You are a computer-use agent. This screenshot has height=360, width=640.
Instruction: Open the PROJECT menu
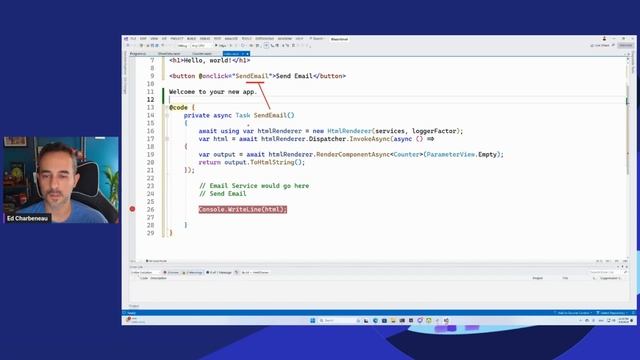click(177, 39)
